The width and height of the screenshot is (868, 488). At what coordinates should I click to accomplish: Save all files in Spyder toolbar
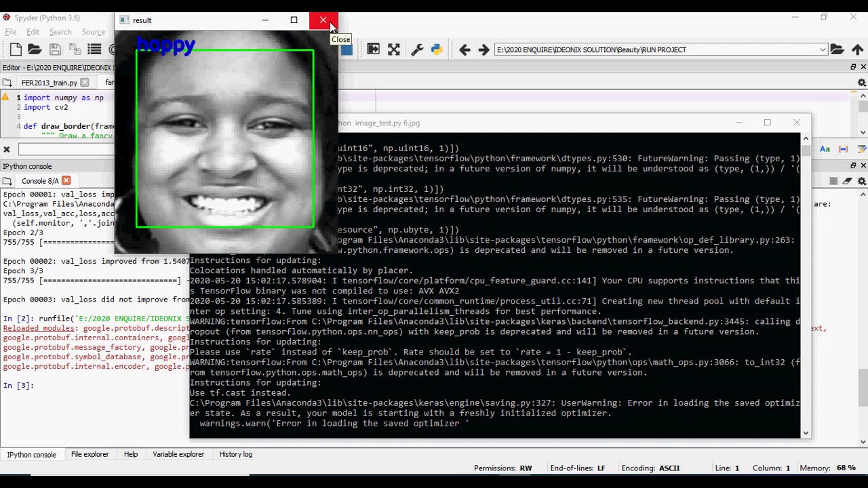coord(75,49)
